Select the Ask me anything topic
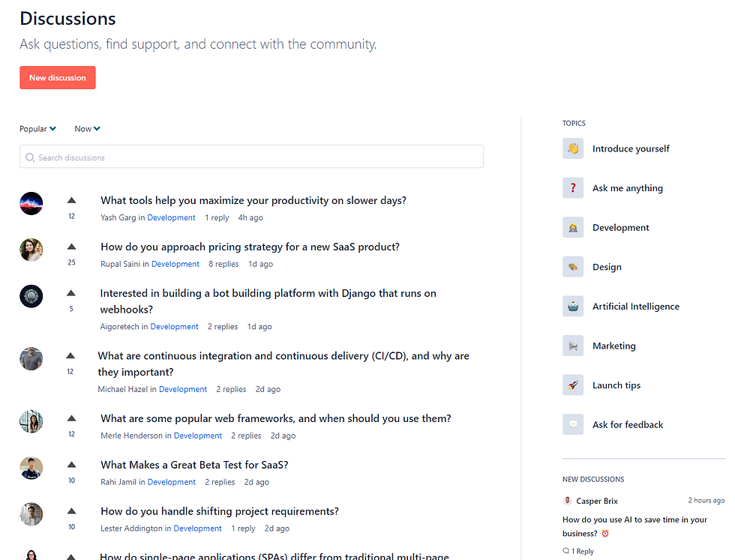Image resolution: width=735 pixels, height=560 pixels. coord(628,188)
